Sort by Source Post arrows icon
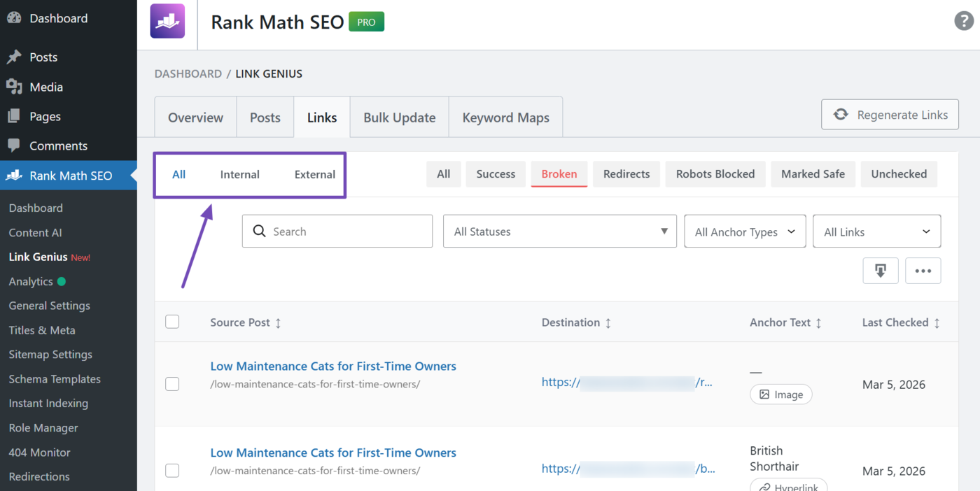 (278, 323)
